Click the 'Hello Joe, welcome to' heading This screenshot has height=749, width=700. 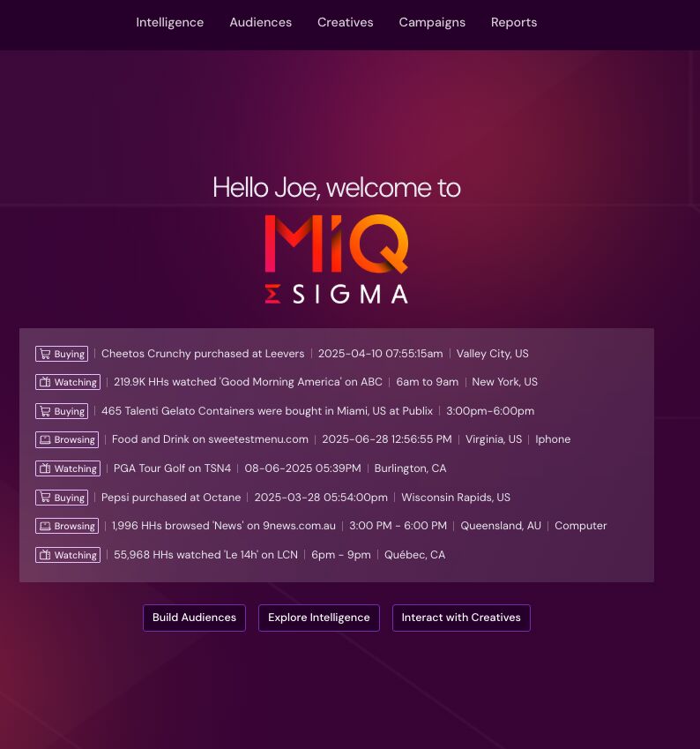pos(337,187)
